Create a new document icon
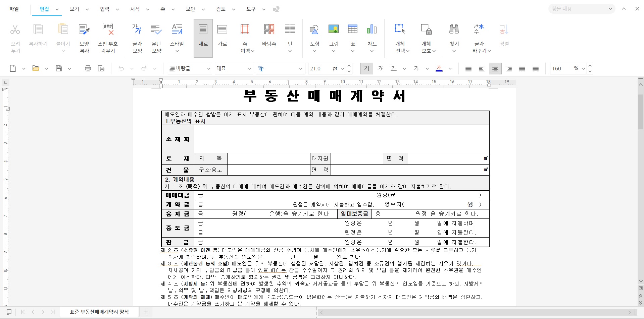 point(13,68)
